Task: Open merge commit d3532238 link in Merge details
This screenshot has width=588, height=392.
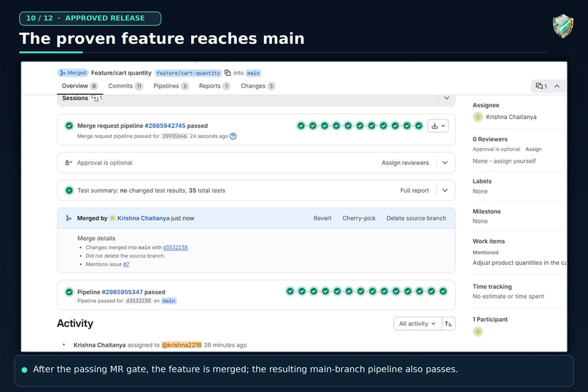Action: (175, 247)
